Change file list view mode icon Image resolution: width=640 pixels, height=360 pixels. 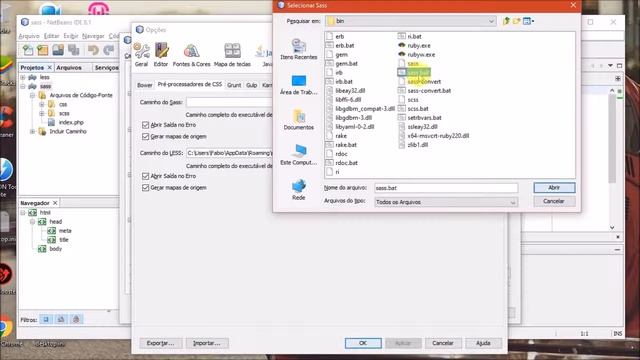coord(529,21)
